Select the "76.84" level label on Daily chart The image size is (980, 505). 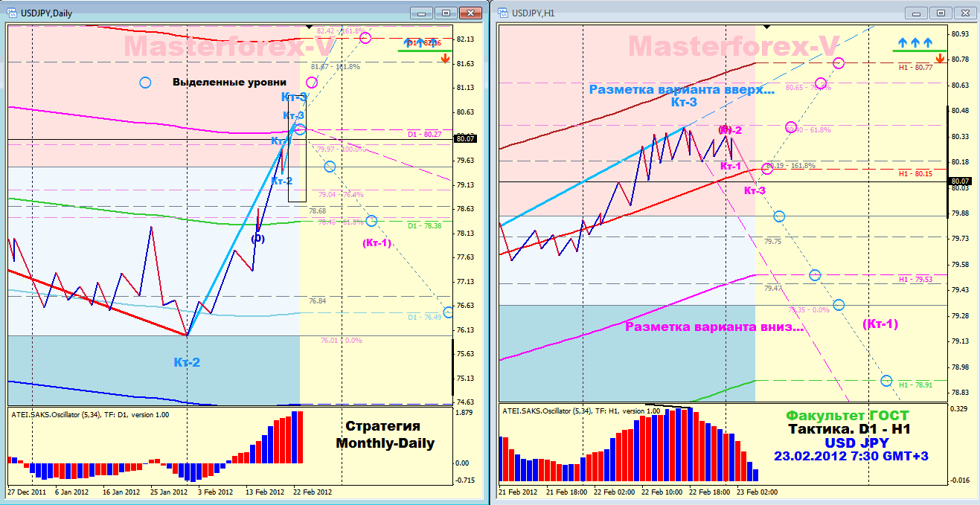pyautogui.click(x=318, y=301)
